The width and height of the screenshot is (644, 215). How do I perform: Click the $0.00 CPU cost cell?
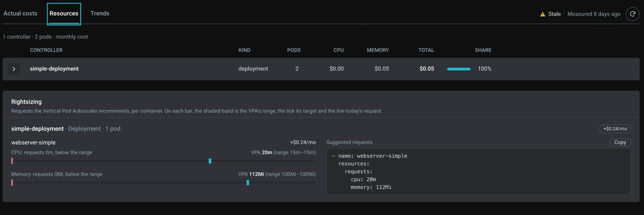click(x=336, y=69)
